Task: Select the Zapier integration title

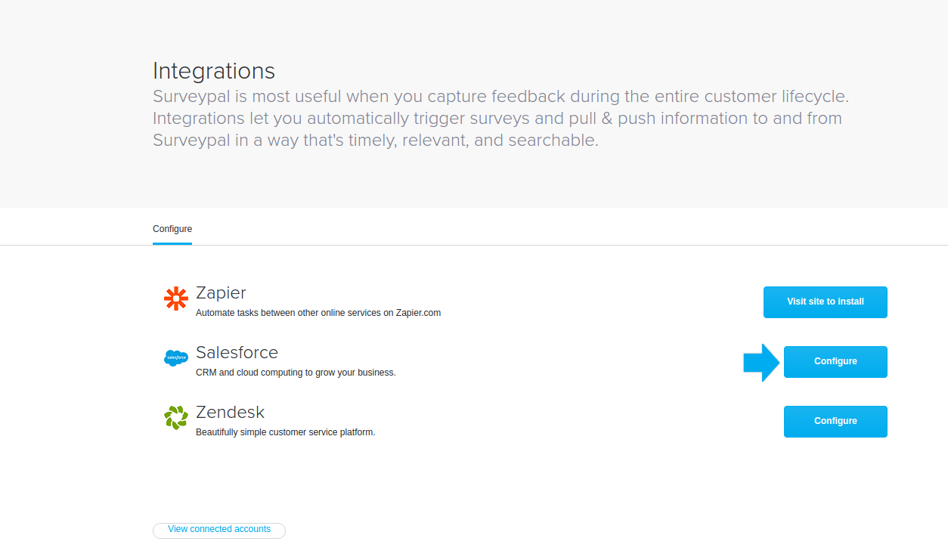Action: pyautogui.click(x=221, y=293)
